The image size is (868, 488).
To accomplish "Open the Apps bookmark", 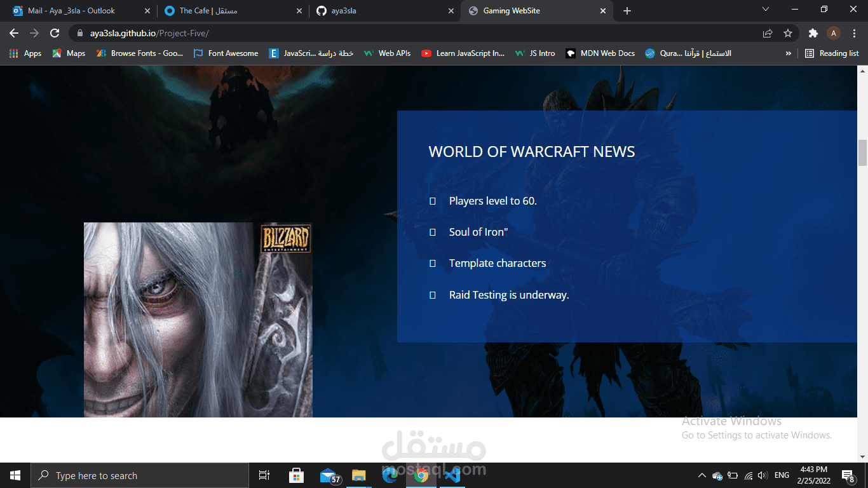I will tap(25, 53).
